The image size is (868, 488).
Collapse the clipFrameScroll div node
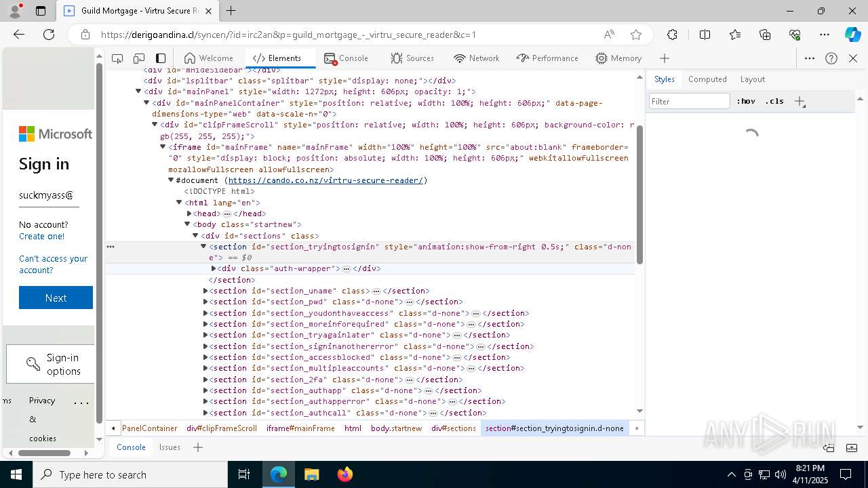tap(155, 125)
